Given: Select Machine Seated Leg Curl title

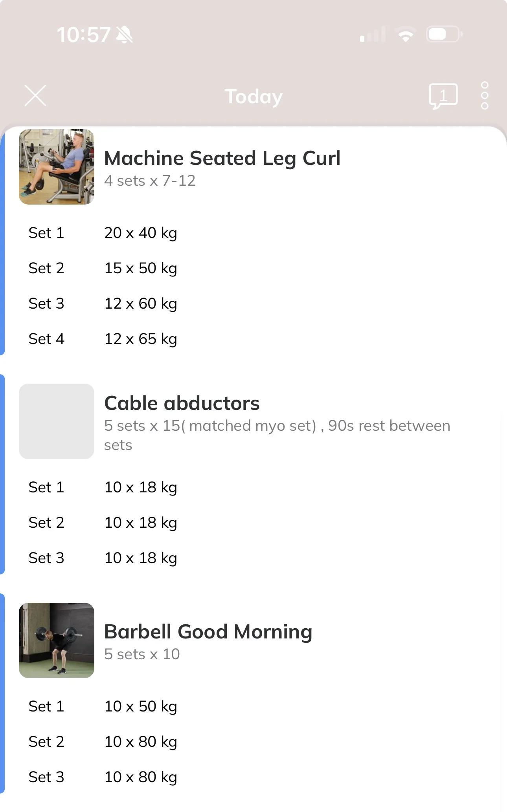Looking at the screenshot, I should point(222,158).
